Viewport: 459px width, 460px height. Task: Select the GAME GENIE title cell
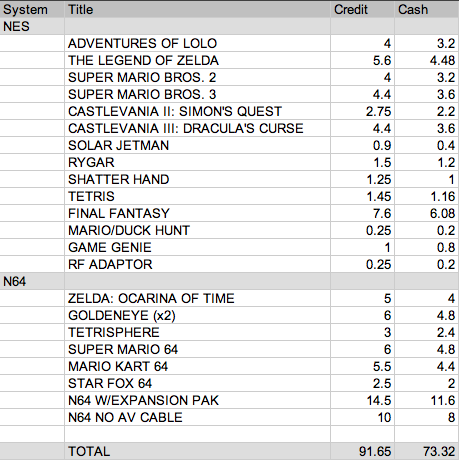[x=197, y=247]
